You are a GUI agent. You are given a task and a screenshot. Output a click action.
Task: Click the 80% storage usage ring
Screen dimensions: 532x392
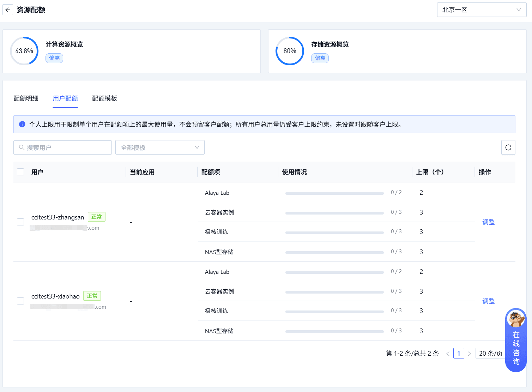[x=290, y=51]
